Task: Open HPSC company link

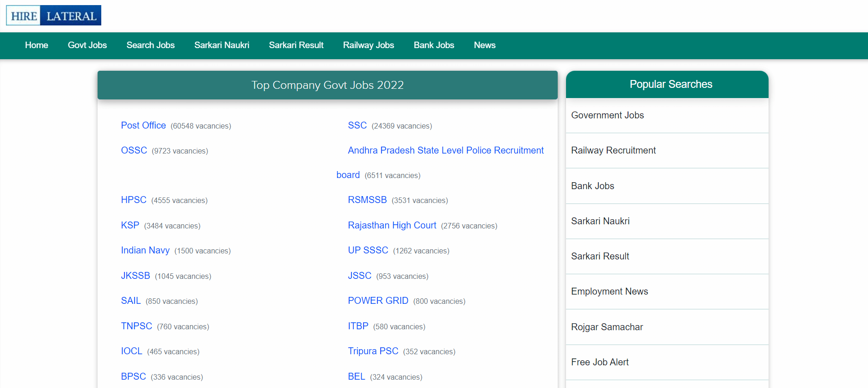Action: click(x=134, y=200)
